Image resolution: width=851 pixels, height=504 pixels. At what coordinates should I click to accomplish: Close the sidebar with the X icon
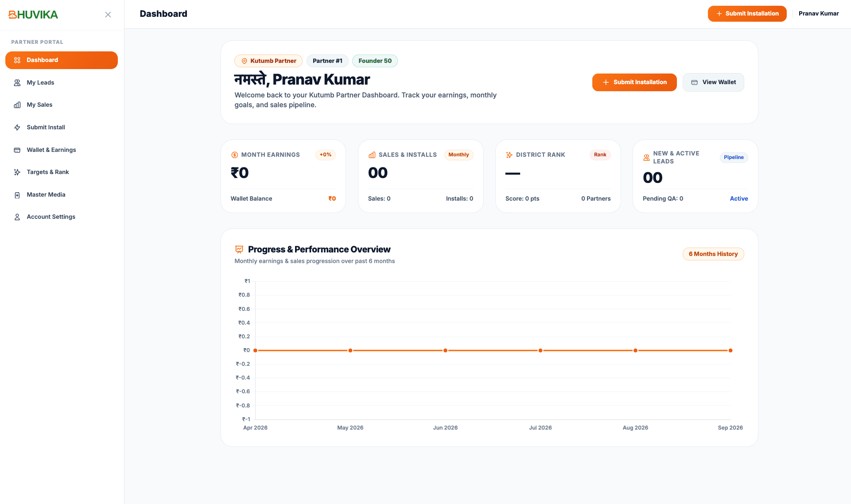[x=108, y=15]
